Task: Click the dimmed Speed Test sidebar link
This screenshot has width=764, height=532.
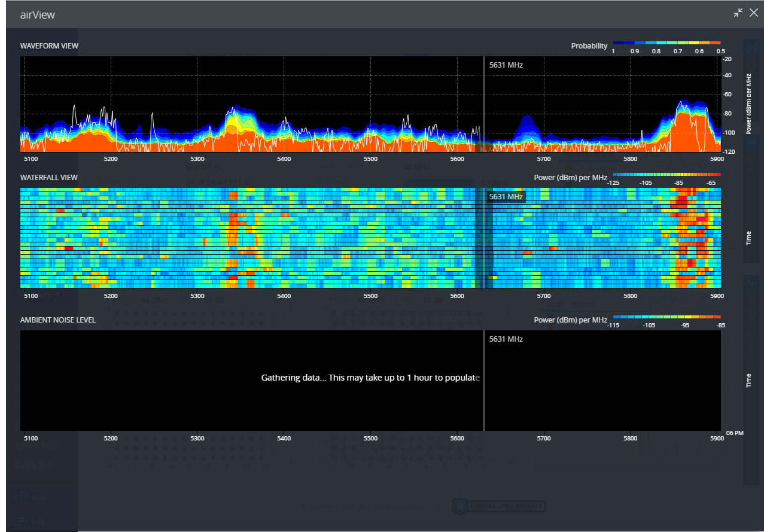Action: pos(37,446)
